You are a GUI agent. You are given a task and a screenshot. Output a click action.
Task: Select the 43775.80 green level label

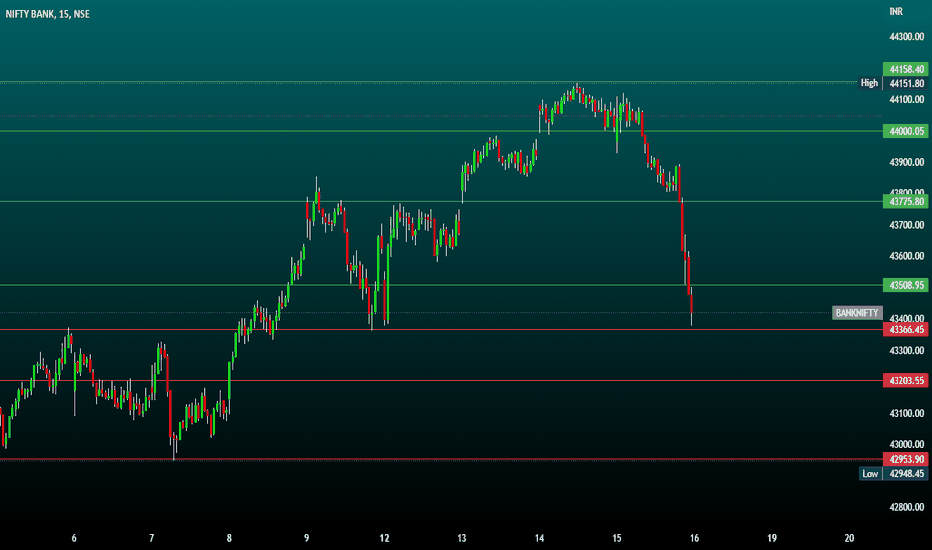[x=906, y=202]
